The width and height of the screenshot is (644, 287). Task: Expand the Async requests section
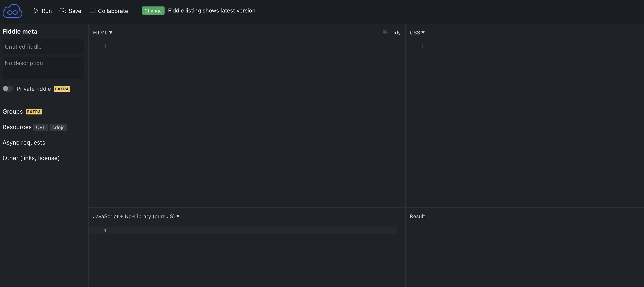pyautogui.click(x=24, y=143)
